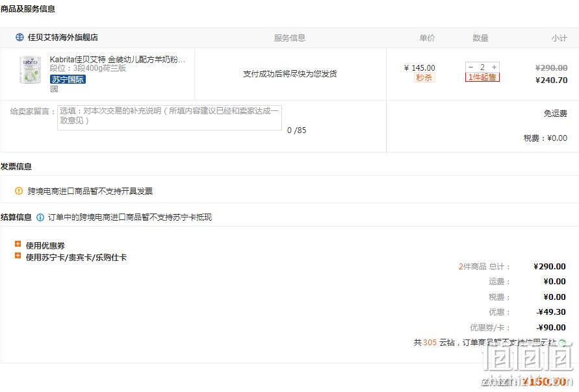Image resolution: width=579 pixels, height=392 pixels.
Task: Click the struck-through subtotal ¥290.00
Action: tap(551, 68)
